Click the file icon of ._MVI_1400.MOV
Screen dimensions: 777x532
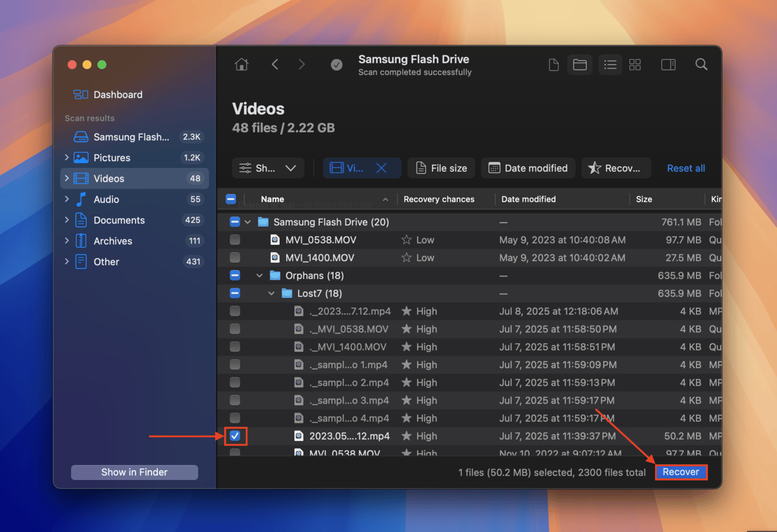tap(299, 347)
